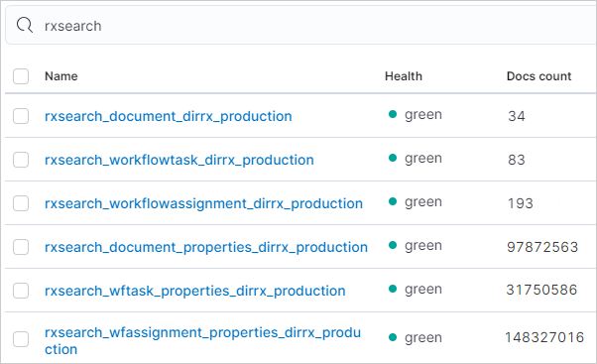Sort by Health column header
Screen dimensions: 597x364
pos(404,76)
